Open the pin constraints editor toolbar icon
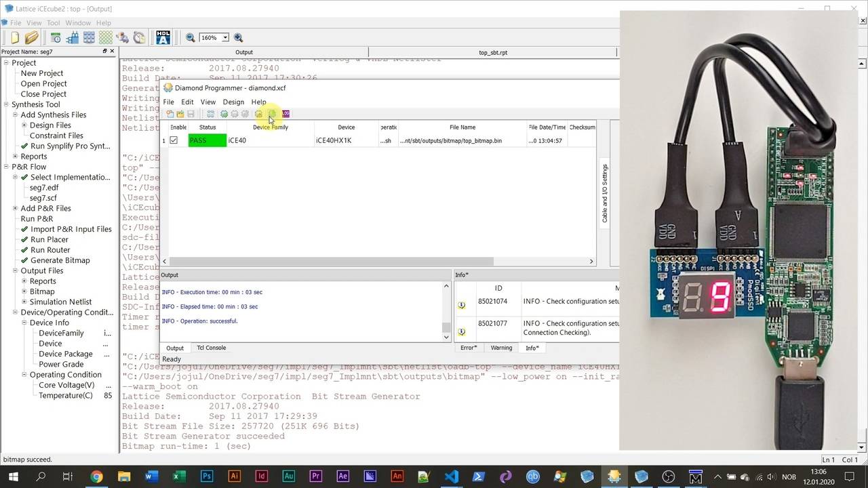868x488 pixels. coord(73,38)
